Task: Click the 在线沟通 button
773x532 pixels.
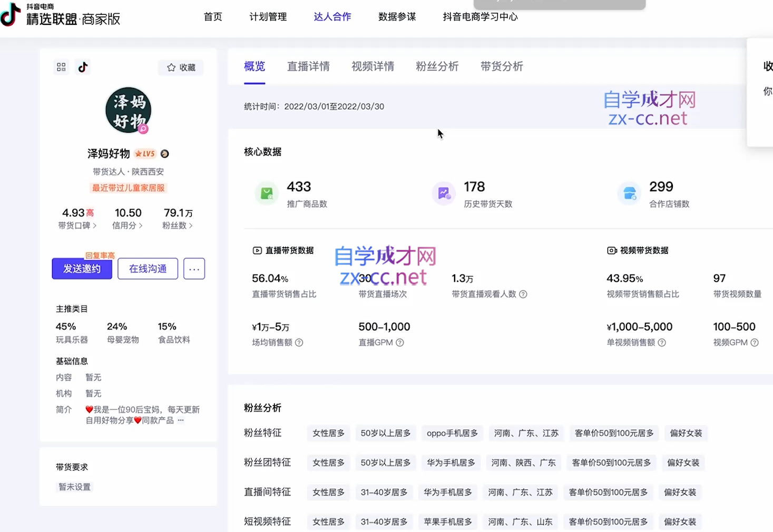Action: 148,269
